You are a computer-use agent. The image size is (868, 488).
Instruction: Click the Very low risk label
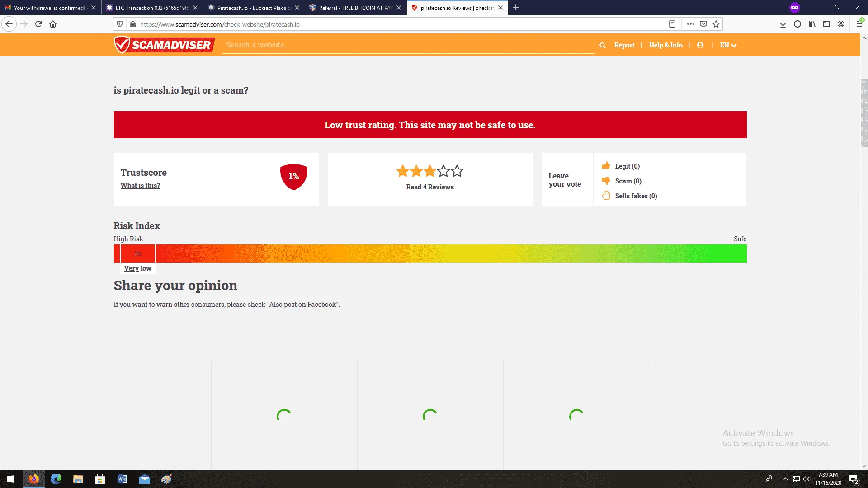coord(138,268)
